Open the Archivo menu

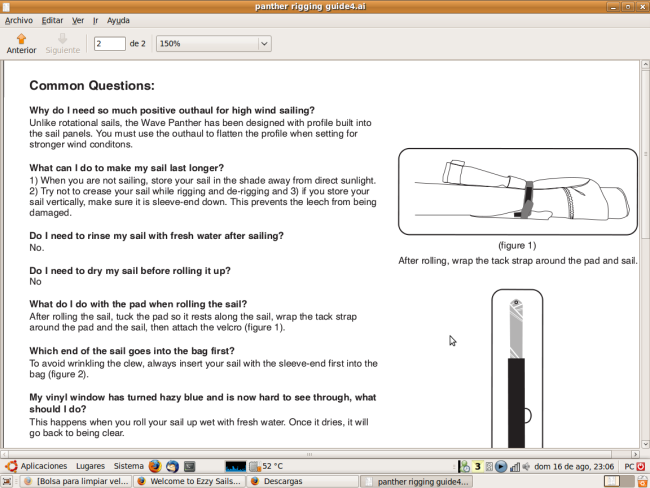[19, 20]
